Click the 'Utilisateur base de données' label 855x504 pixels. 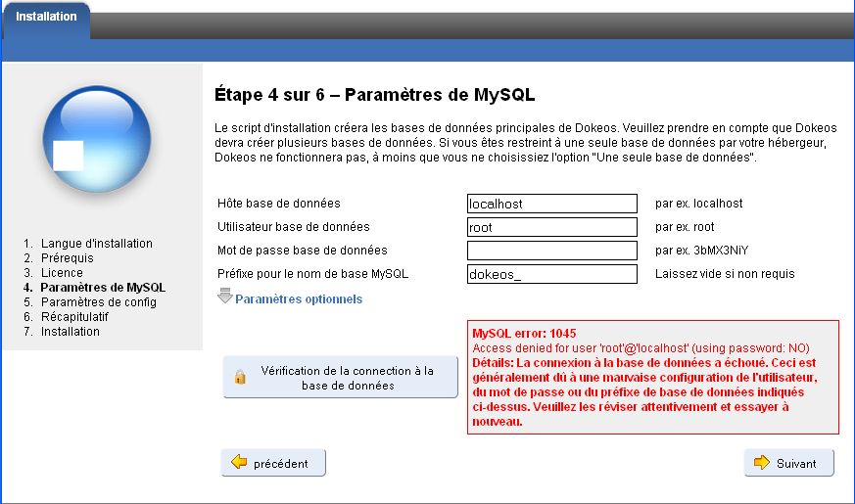[x=294, y=227]
